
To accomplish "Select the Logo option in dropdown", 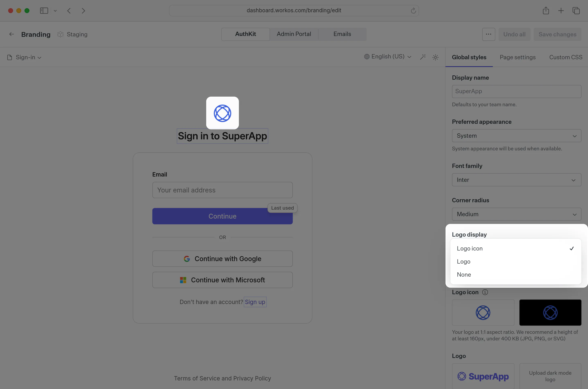I will click(516, 262).
